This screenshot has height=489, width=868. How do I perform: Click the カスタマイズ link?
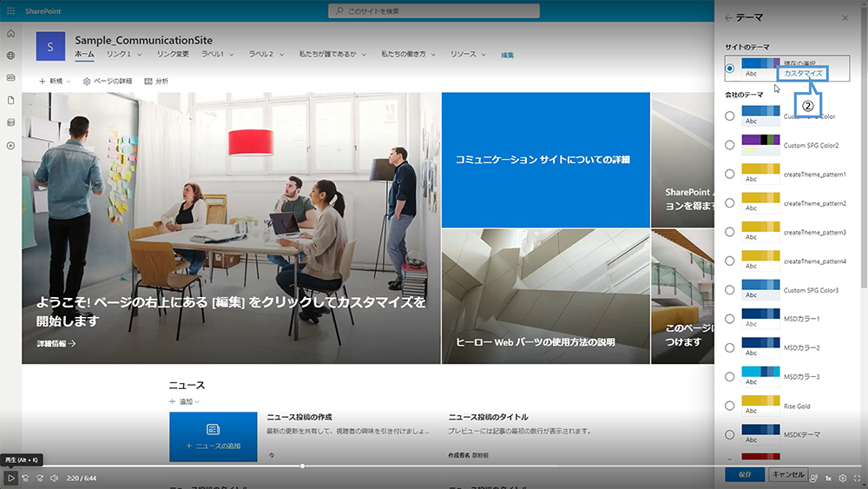click(803, 74)
